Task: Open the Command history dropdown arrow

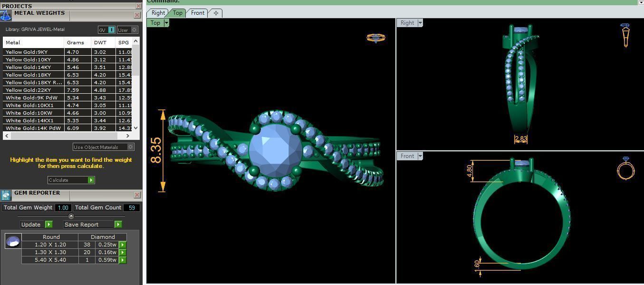Action: click(640, 2)
